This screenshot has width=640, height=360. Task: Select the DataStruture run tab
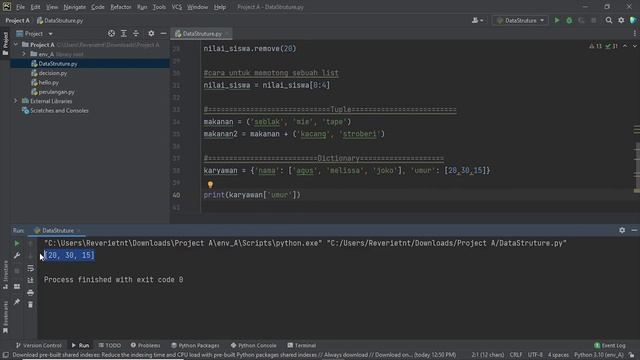57,231
